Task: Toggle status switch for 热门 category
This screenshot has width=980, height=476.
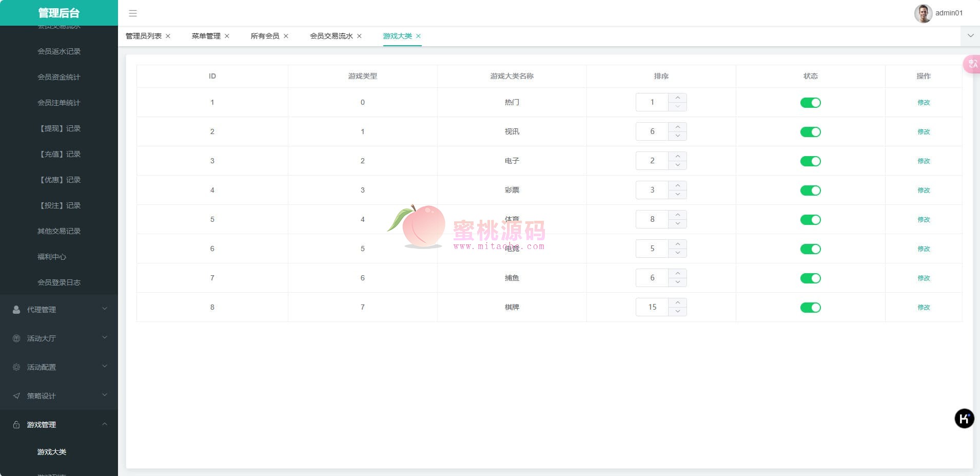Action: (810, 103)
